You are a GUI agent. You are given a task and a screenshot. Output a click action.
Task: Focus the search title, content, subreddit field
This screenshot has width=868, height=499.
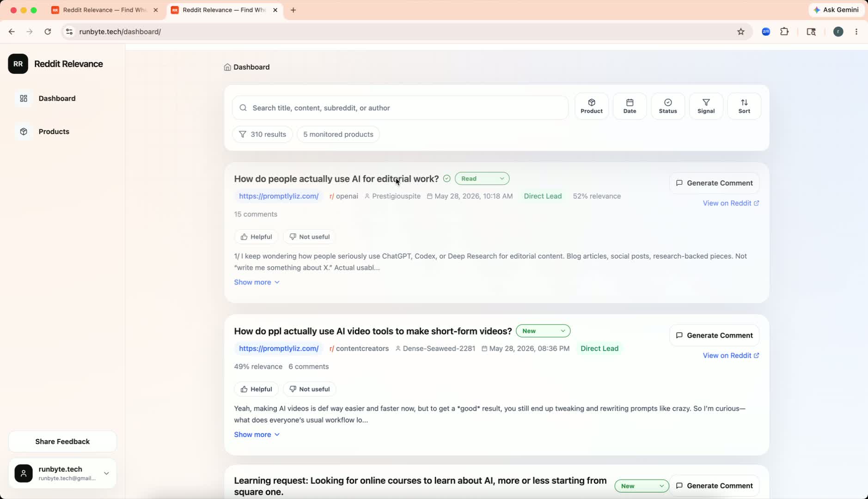click(400, 108)
